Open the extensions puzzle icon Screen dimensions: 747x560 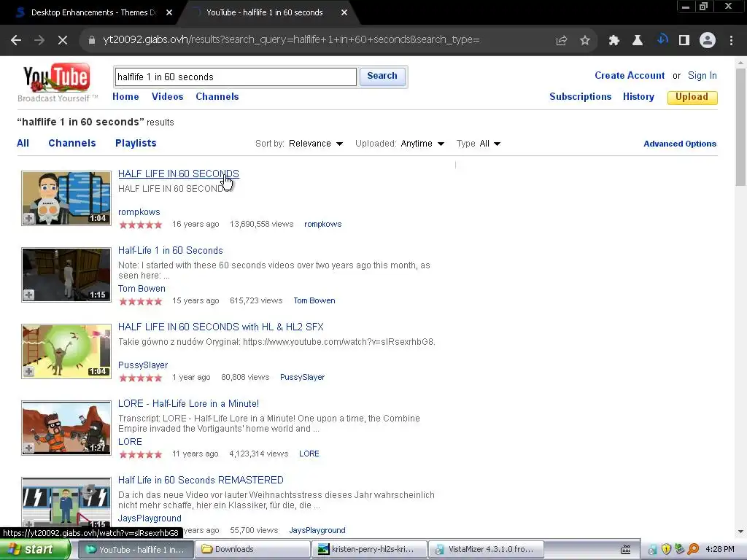pos(614,41)
